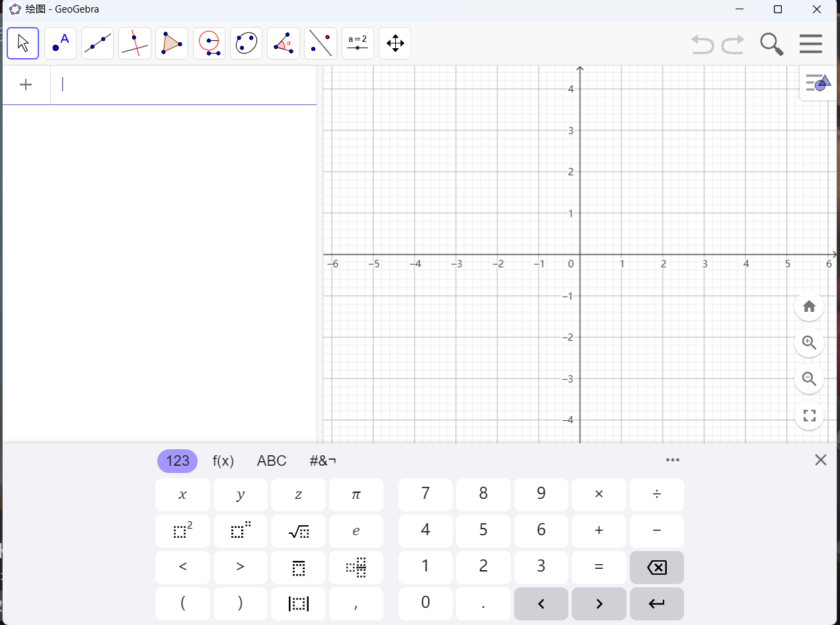Open the search magnifier
Image resolution: width=840 pixels, height=625 pixels.
[771, 44]
